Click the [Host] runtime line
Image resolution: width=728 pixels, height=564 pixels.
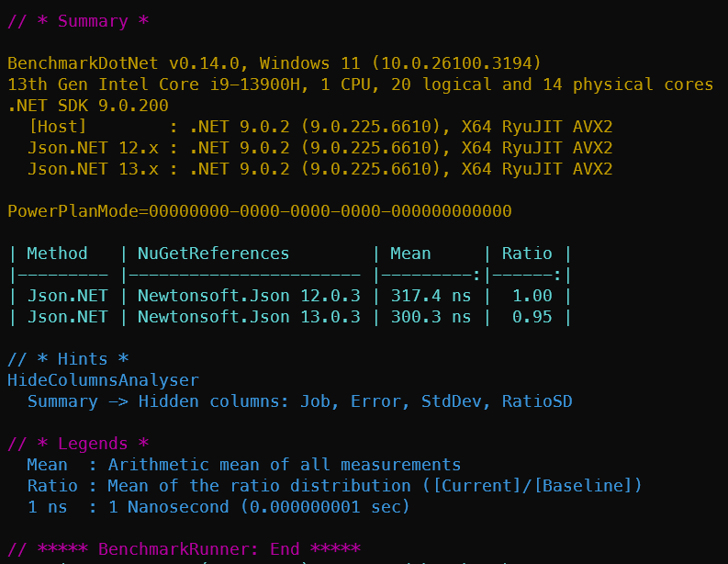click(320, 127)
